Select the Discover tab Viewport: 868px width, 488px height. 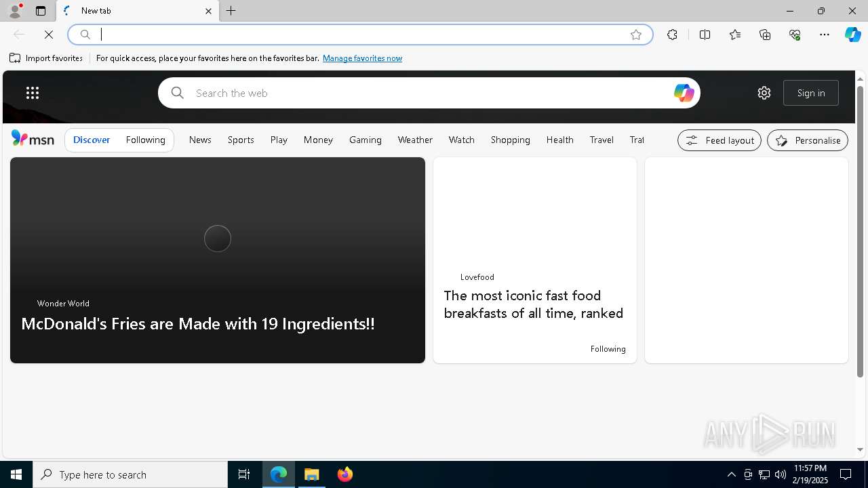coord(92,140)
